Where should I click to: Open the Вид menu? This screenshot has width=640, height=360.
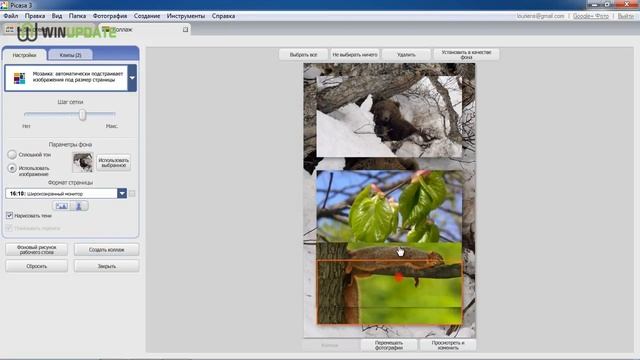pos(57,16)
